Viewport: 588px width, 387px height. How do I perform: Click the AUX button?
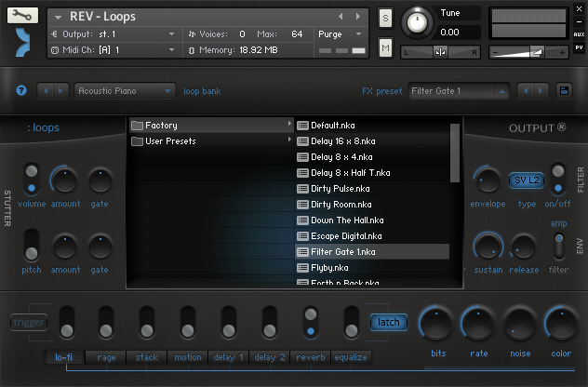click(x=579, y=34)
